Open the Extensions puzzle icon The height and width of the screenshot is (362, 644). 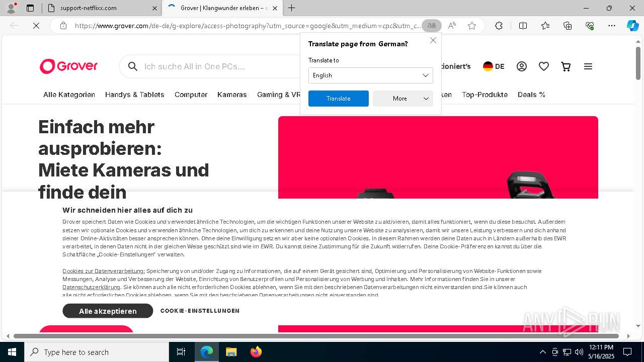click(499, 26)
